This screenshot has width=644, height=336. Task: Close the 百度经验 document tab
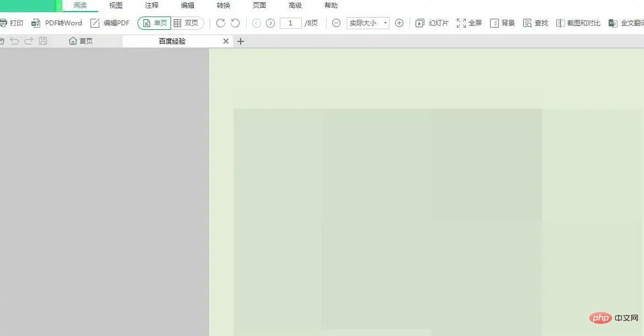click(226, 41)
